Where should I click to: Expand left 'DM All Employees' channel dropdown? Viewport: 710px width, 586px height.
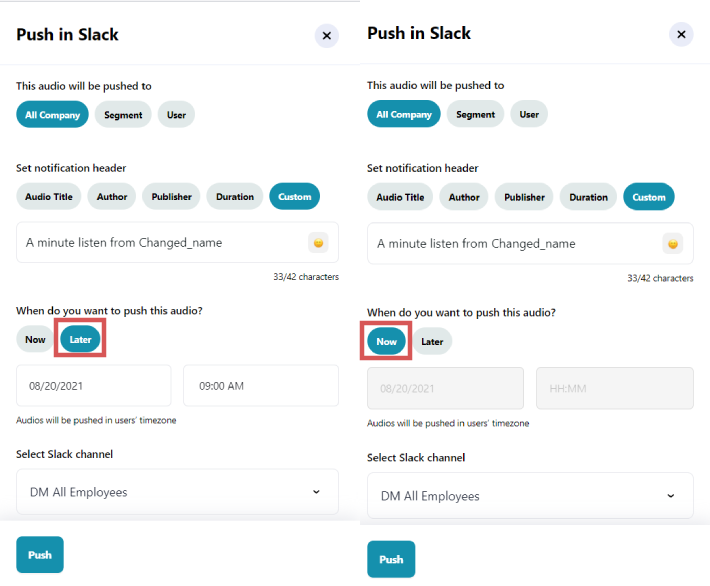click(x=177, y=492)
